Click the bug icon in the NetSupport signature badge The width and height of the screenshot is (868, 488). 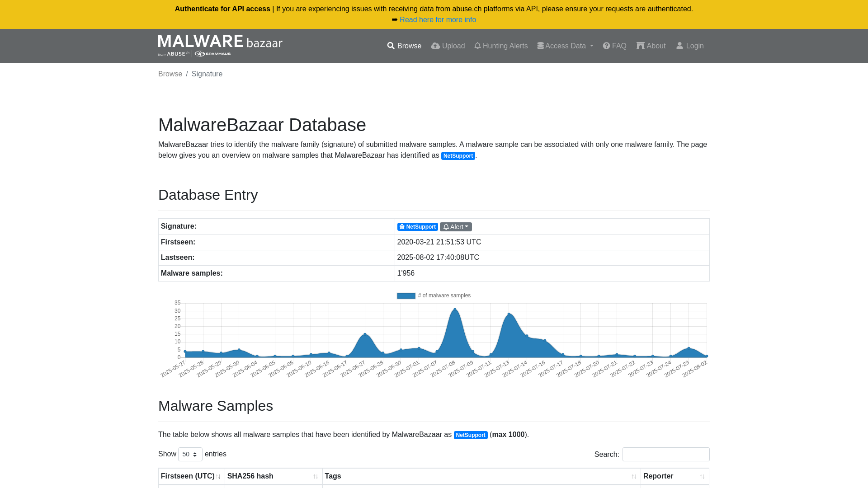[402, 227]
